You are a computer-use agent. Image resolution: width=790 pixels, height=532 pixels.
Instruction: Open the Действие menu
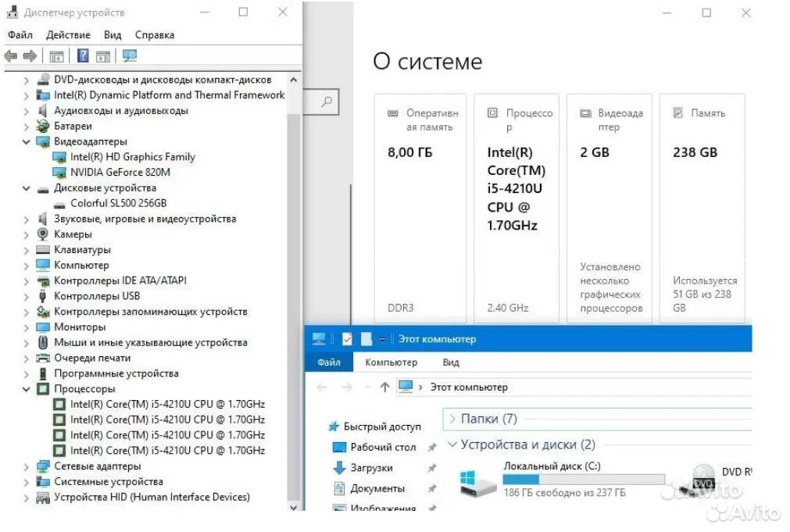[x=68, y=34]
